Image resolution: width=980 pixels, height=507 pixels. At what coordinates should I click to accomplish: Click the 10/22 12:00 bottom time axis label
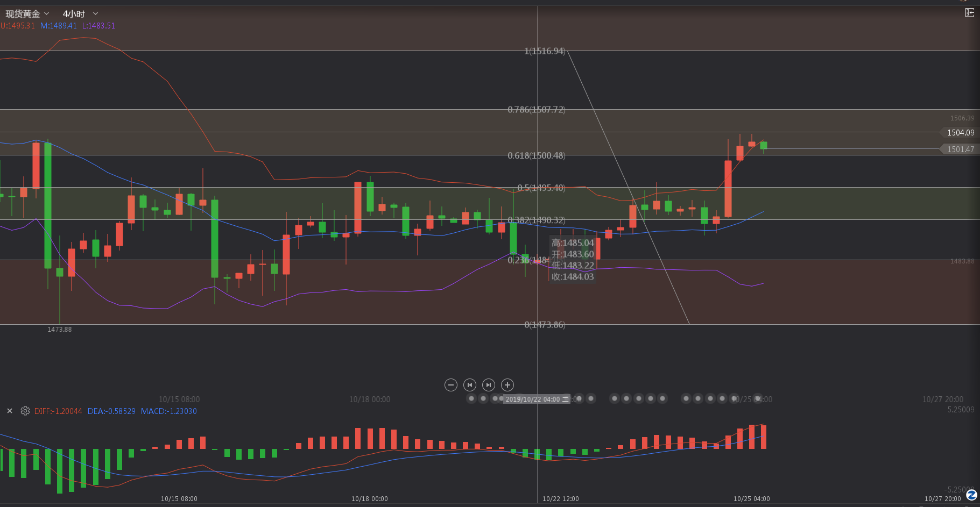(561, 499)
